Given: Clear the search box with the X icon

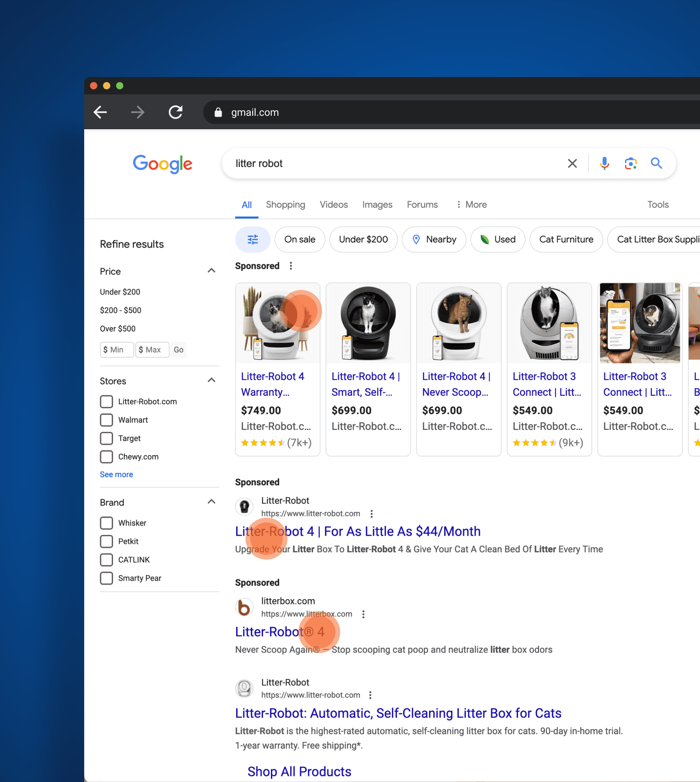Looking at the screenshot, I should coord(573,163).
